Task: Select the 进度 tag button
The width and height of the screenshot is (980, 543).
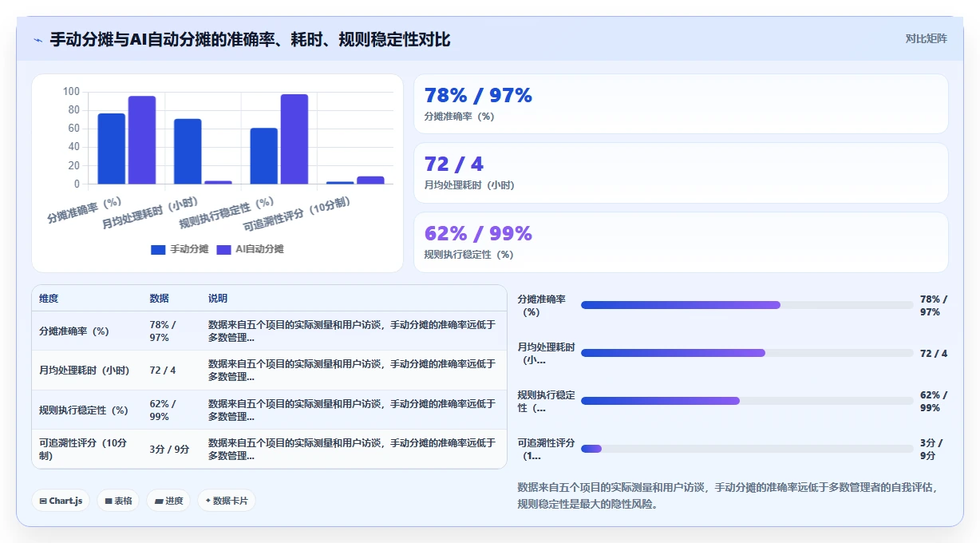Action: [168, 501]
